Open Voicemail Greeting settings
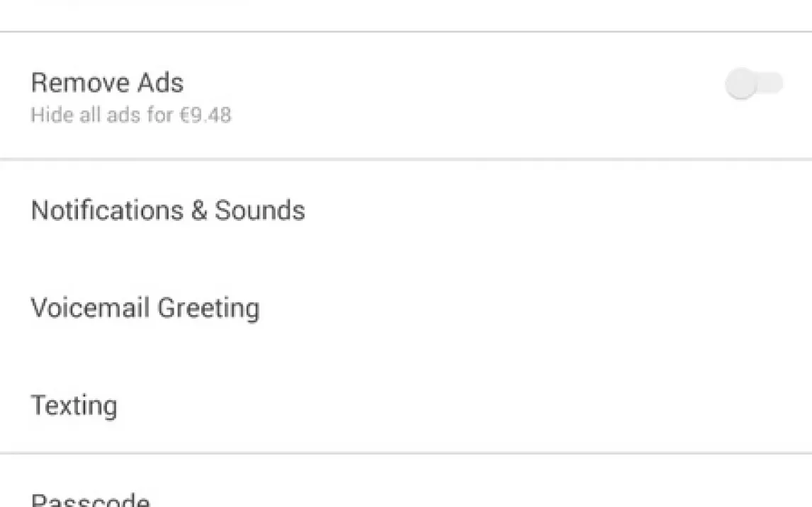The image size is (812, 507). pyautogui.click(x=145, y=308)
